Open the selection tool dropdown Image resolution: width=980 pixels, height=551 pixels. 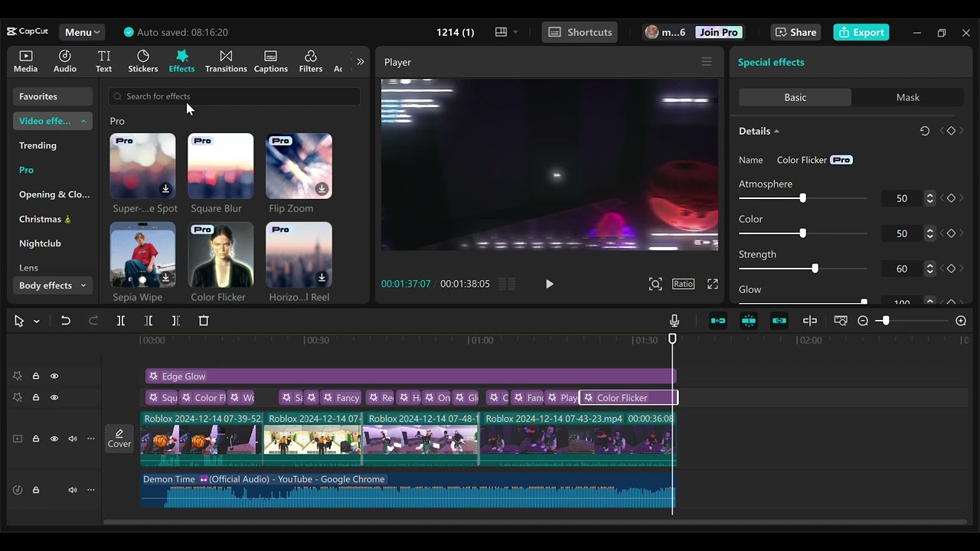(36, 321)
